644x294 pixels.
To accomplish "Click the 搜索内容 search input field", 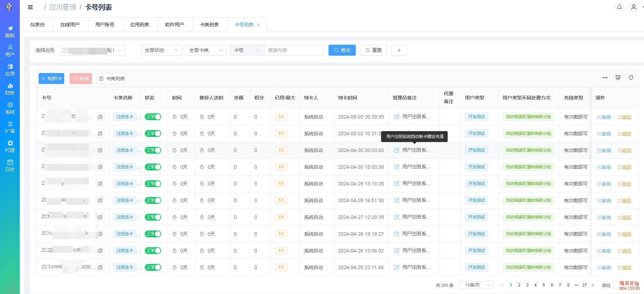I will pos(294,50).
